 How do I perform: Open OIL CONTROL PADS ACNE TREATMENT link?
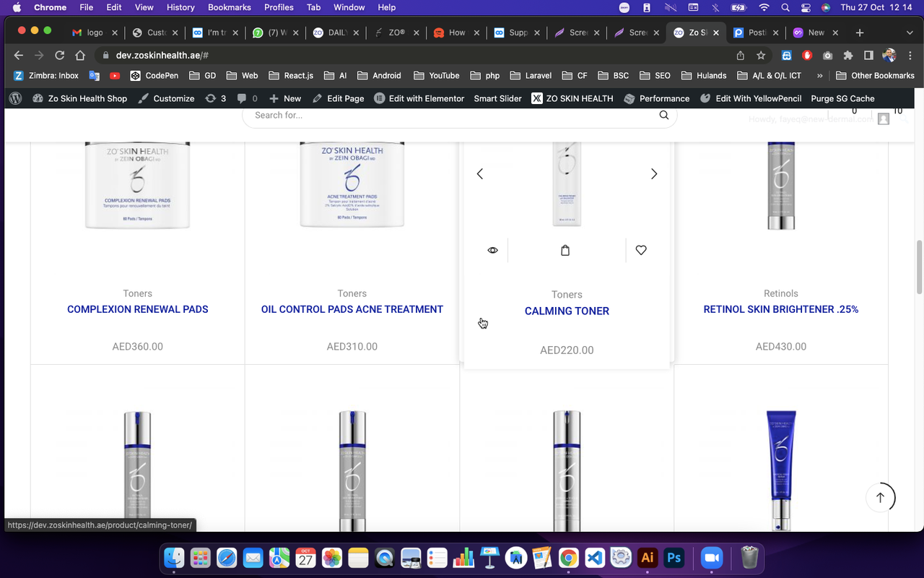coord(352,309)
